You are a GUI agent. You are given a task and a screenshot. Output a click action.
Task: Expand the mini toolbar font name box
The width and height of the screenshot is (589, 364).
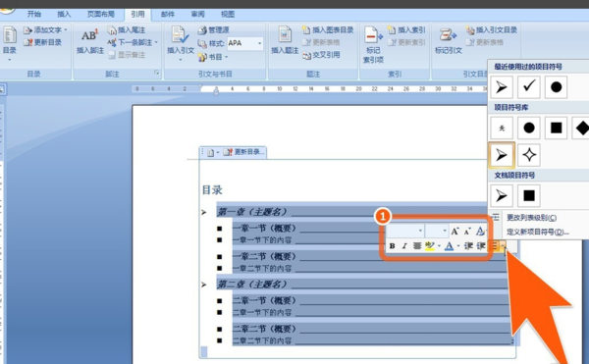click(420, 231)
